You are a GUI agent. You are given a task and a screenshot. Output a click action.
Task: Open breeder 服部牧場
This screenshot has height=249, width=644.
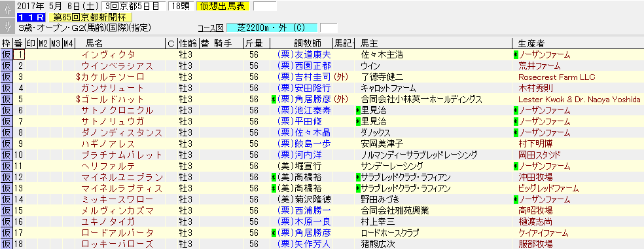(535, 244)
